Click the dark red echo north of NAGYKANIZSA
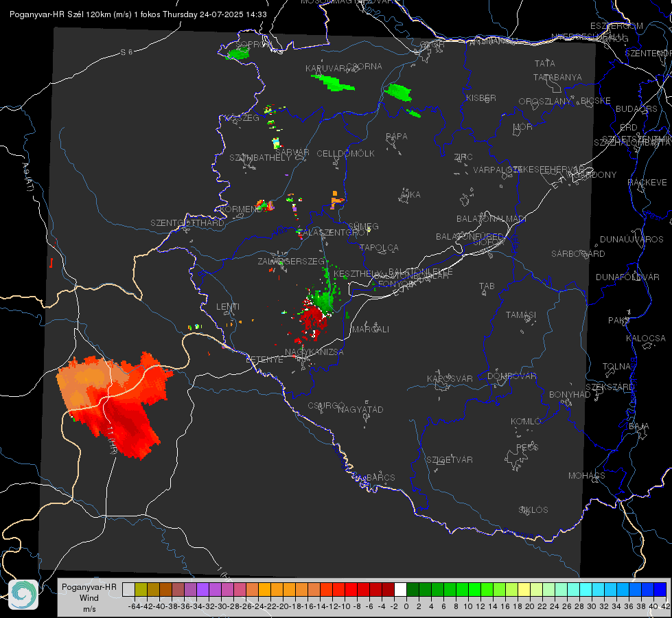The width and height of the screenshot is (672, 618). pyautogui.click(x=313, y=319)
